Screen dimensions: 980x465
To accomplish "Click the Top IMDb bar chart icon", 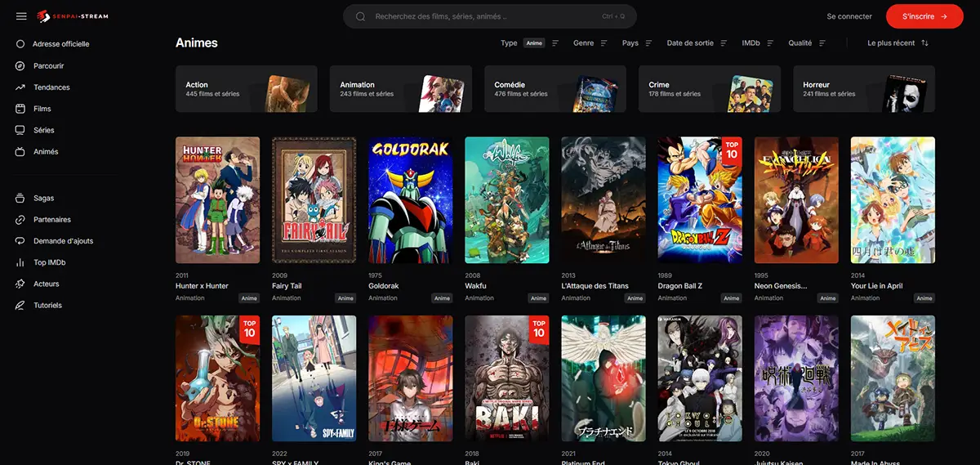I will 20,262.
